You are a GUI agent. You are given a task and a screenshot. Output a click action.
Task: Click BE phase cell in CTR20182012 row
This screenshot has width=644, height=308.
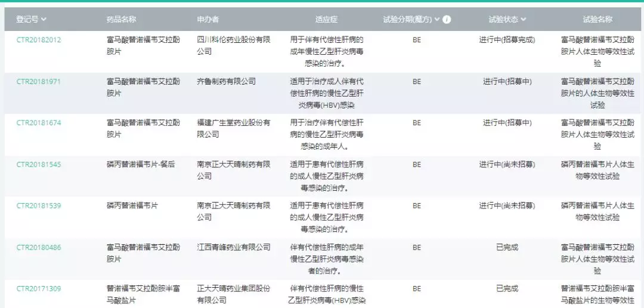coord(416,40)
